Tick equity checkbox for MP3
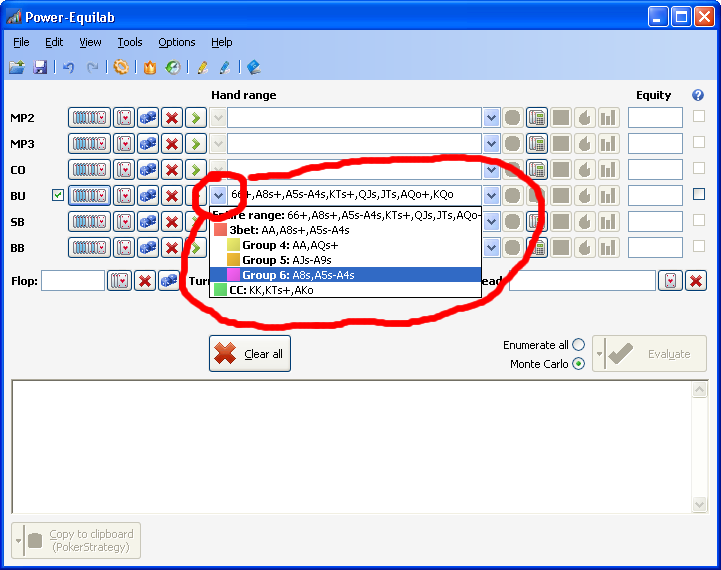This screenshot has height=570, width=721. [x=699, y=142]
